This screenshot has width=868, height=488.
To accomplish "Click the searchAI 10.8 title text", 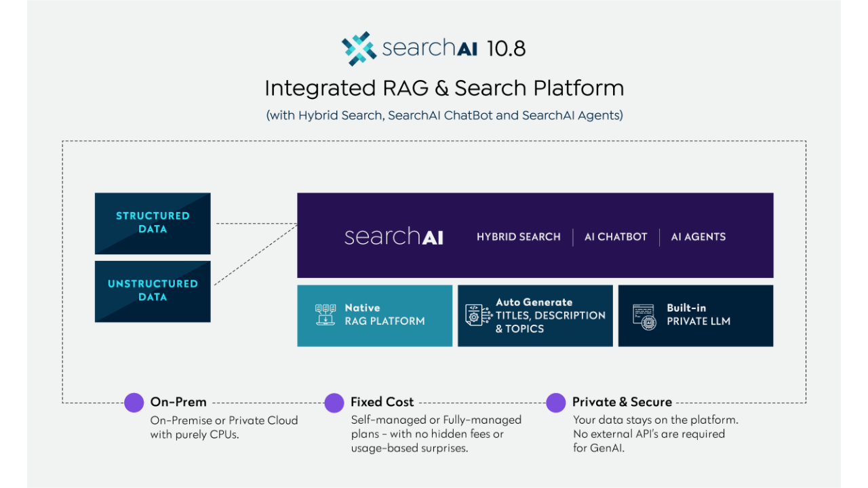I will click(x=454, y=48).
